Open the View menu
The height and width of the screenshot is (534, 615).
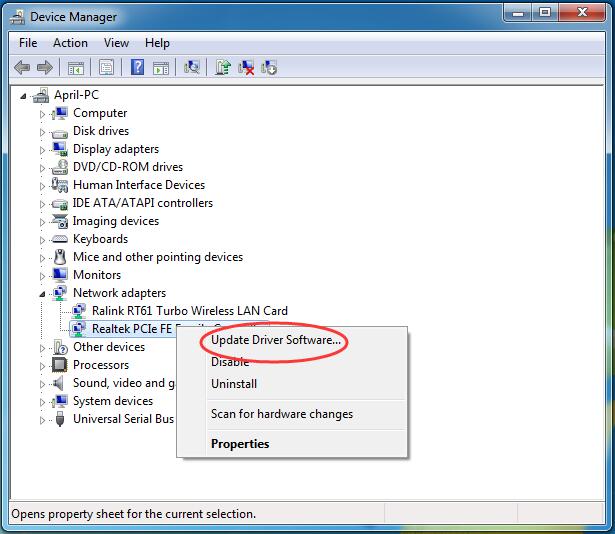[x=116, y=43]
